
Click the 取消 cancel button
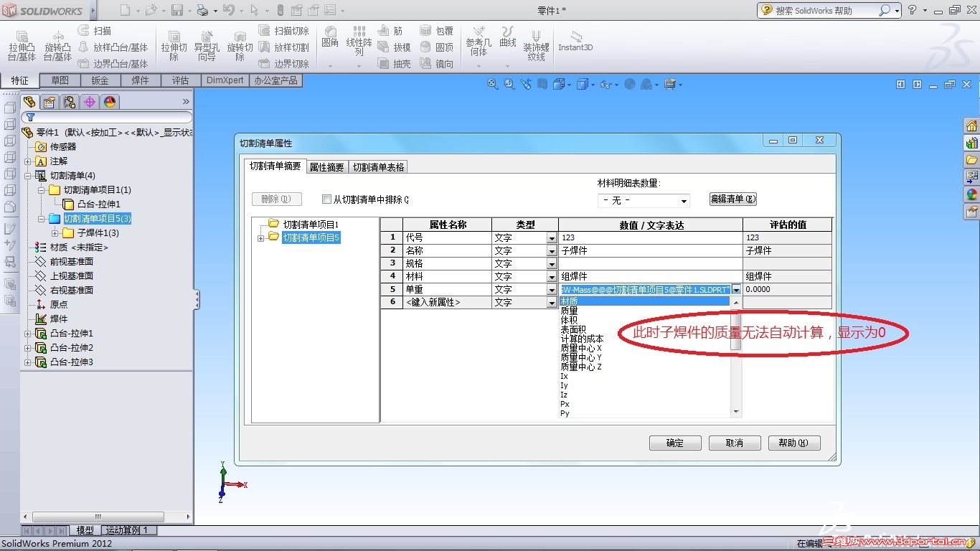[735, 443]
